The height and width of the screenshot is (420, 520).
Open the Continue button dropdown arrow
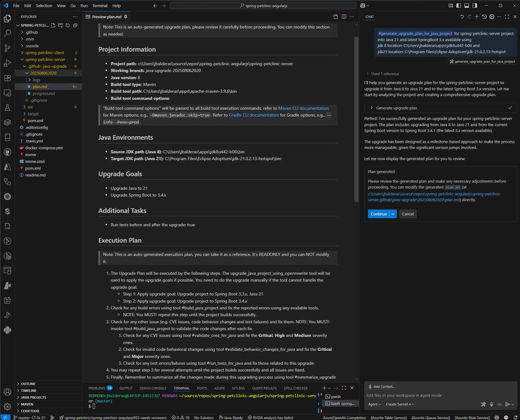coord(393,214)
